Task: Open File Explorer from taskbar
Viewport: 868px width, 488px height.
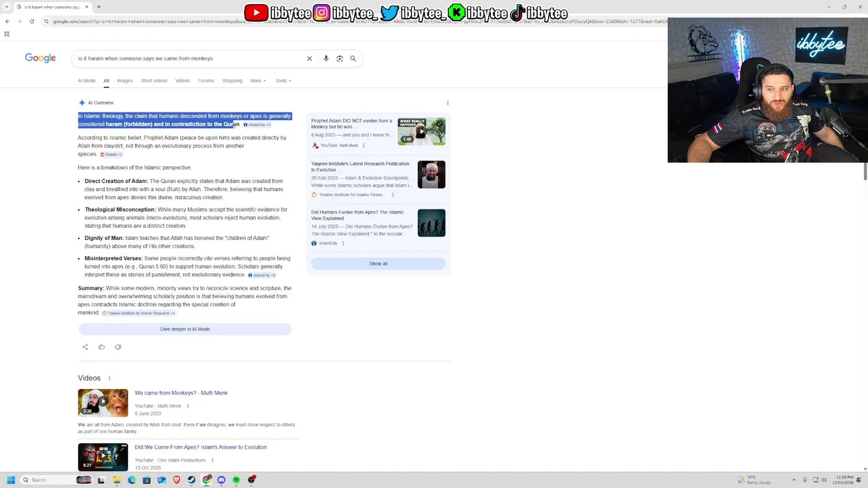Action: [117, 480]
